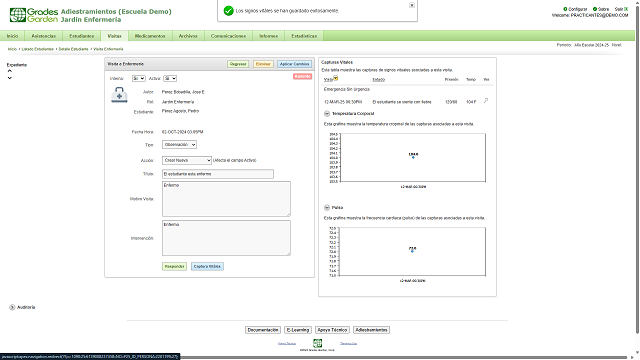Viewport: 640px width, 360px height.
Task: Open the Interna dropdown
Action: tap(138, 78)
